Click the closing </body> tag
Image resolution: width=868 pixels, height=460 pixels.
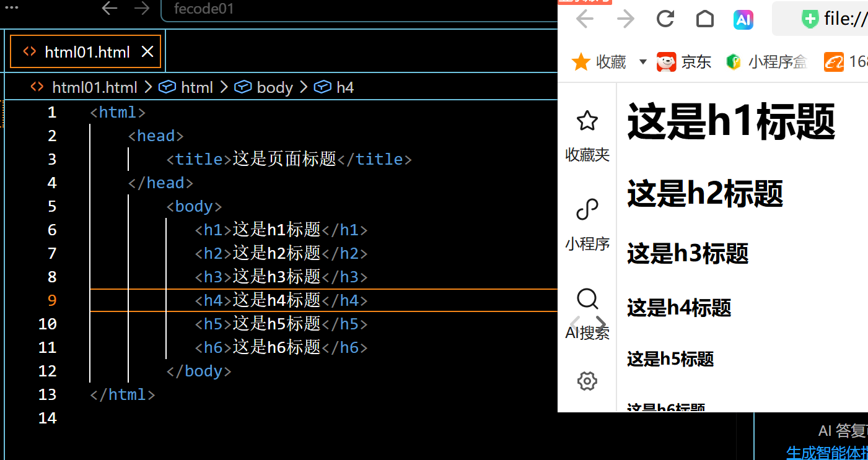(199, 371)
